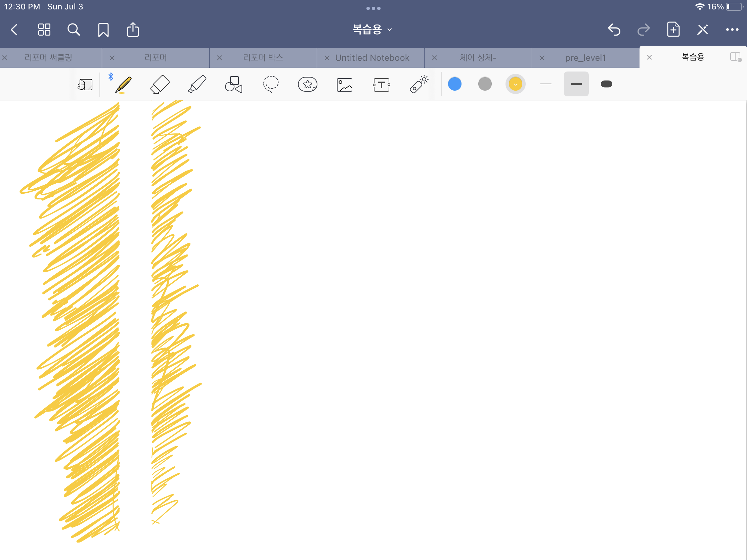Select the Highlighter tool
This screenshot has height=560, width=747.
[197, 84]
